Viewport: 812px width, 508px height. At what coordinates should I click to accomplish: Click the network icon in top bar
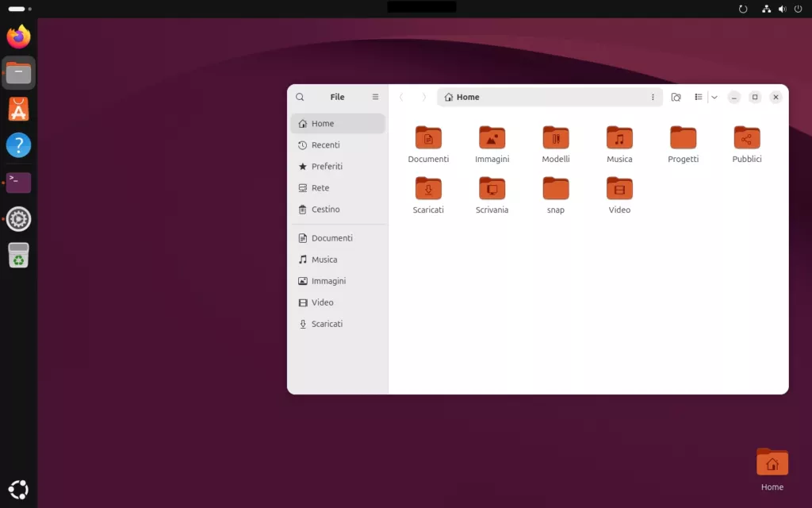click(767, 9)
